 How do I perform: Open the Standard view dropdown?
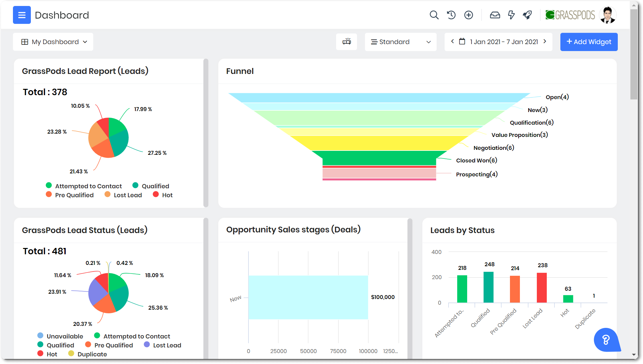point(400,42)
